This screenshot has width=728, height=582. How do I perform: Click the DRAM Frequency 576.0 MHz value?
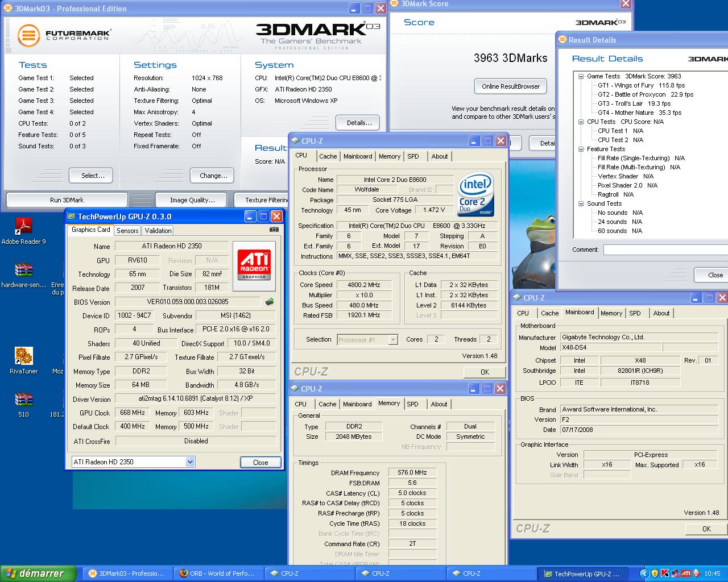coord(412,472)
